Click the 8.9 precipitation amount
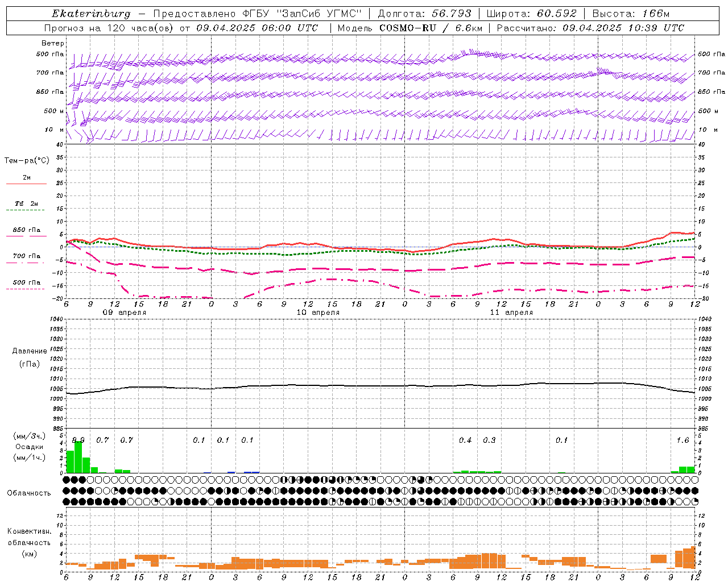This screenshot has width=728, height=582. pos(78,440)
